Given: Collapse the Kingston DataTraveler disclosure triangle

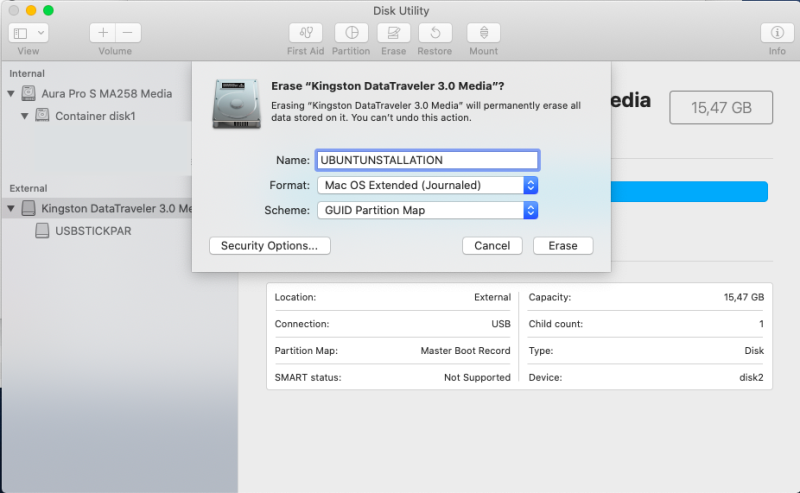Looking at the screenshot, I should (11, 208).
